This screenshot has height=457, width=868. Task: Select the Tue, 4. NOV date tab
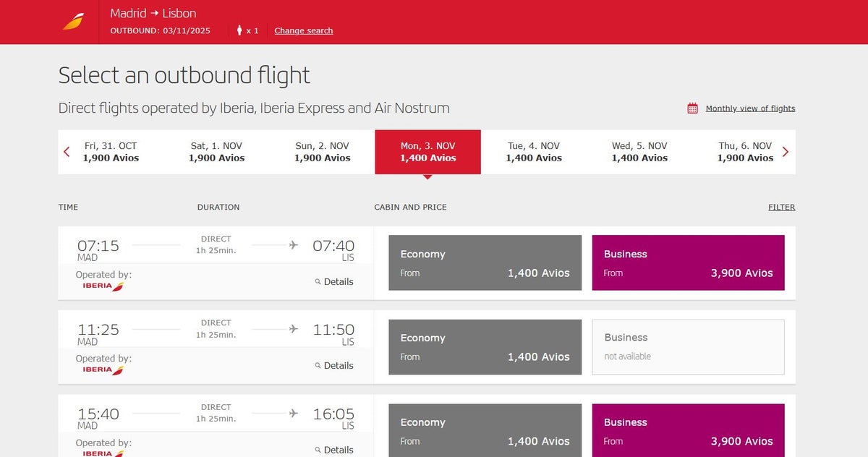[x=534, y=152]
